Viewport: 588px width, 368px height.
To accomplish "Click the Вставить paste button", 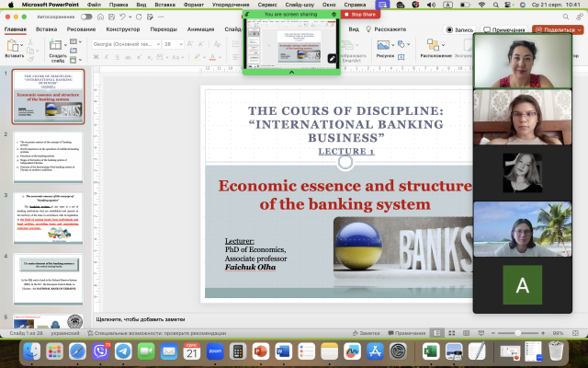I will (x=13, y=49).
